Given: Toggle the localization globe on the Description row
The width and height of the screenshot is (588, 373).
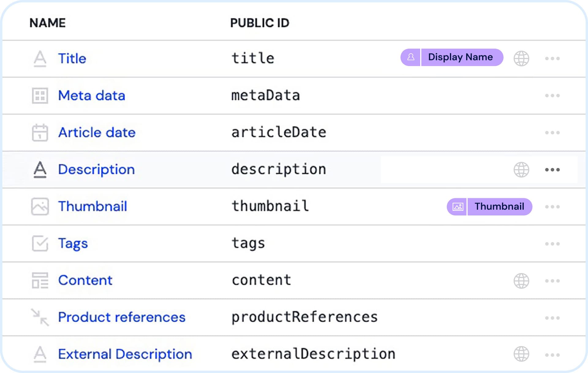Looking at the screenshot, I should (521, 169).
